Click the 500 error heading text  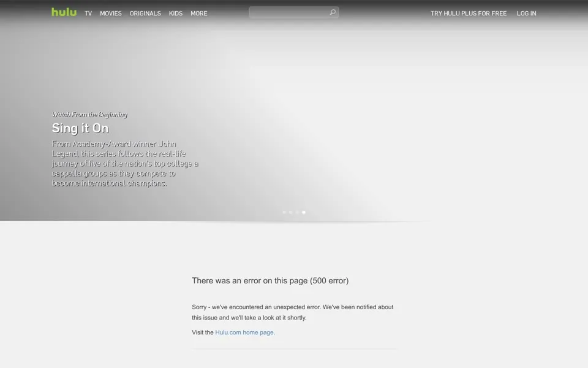[x=270, y=281]
